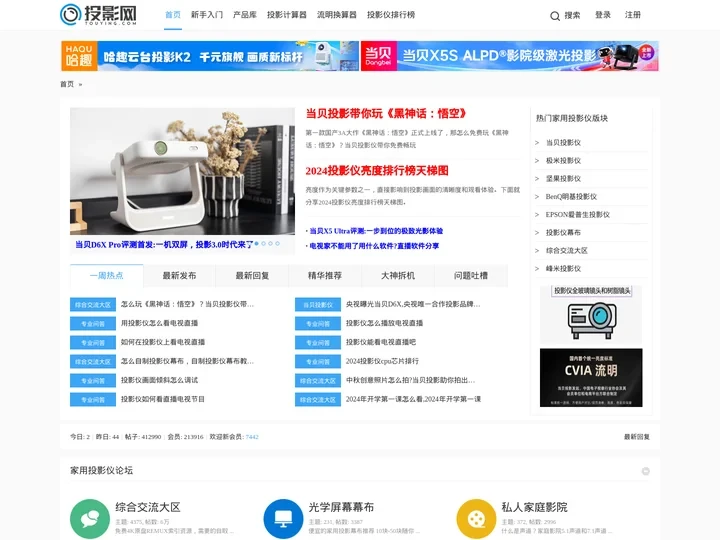This screenshot has height=540, width=720.
Task: Click the 综合交流大区 tag beside the 怎么玩《黑神话 post
Action: [x=93, y=304]
